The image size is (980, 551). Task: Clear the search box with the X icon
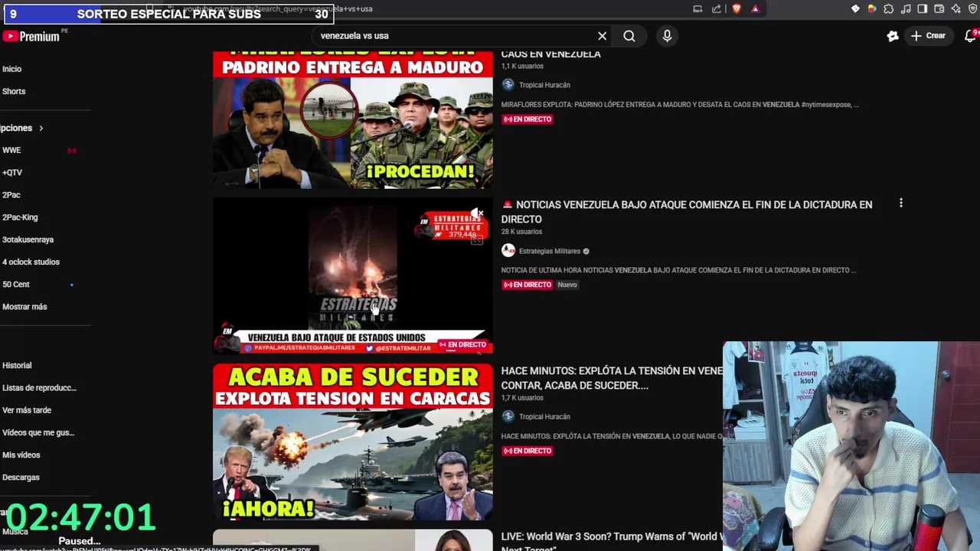point(603,36)
